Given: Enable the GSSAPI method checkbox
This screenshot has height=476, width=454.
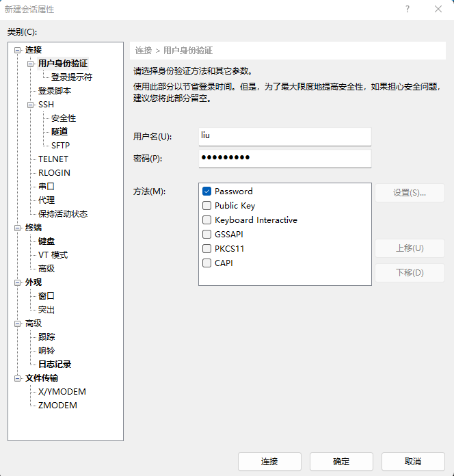Looking at the screenshot, I should (x=206, y=235).
